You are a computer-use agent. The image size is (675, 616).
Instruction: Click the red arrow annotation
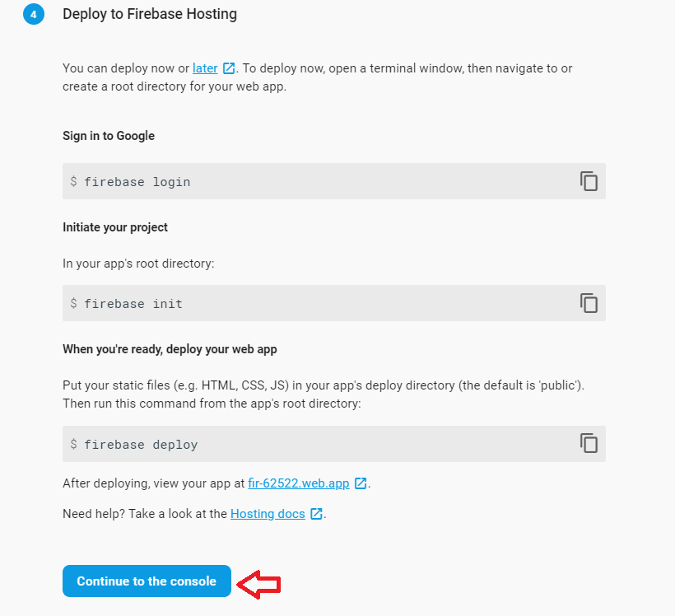259,583
